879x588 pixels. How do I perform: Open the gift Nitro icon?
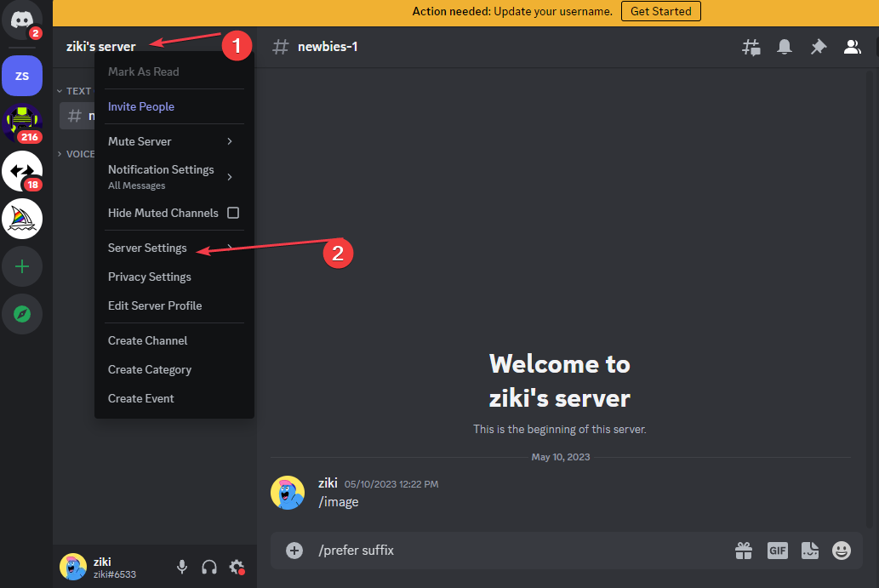[x=744, y=551]
